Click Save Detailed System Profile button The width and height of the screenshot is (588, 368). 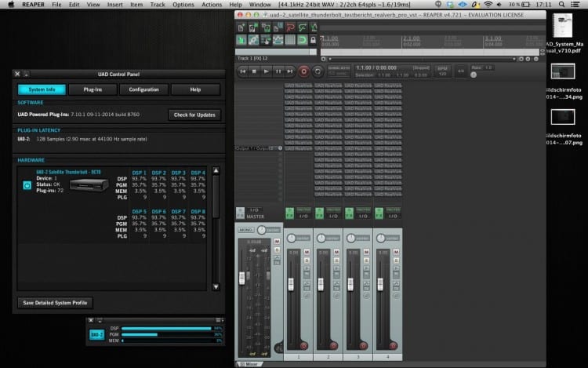55,303
